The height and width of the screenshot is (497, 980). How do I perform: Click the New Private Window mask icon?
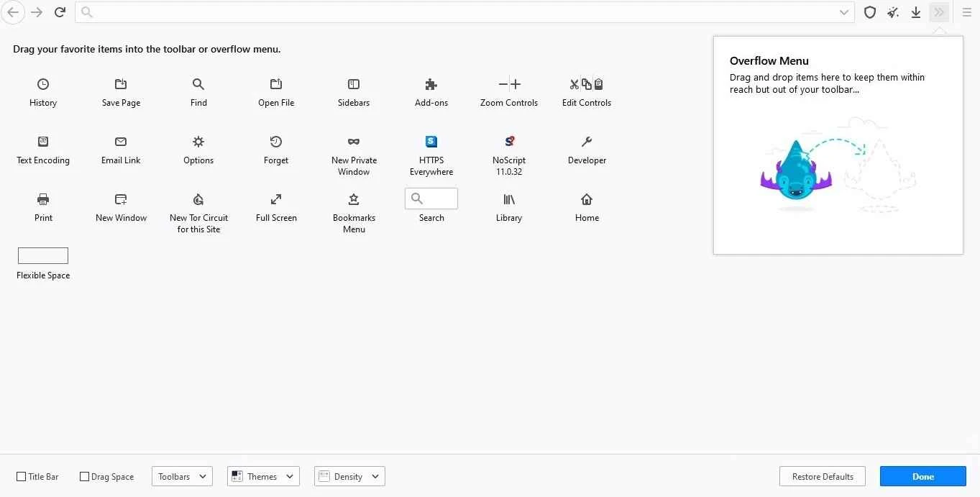(x=354, y=142)
